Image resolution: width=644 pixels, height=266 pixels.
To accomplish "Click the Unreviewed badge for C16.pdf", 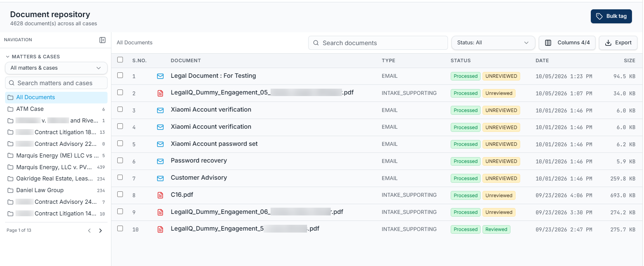I will click(499, 195).
